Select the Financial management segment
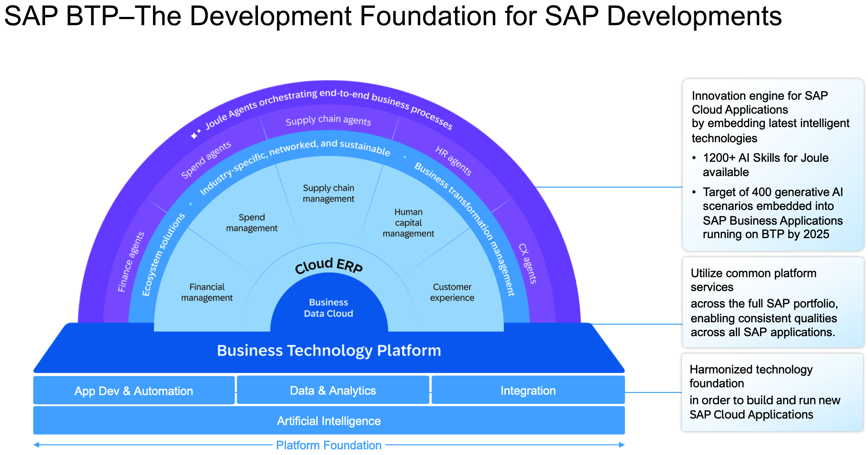The image size is (868, 455). 207,292
